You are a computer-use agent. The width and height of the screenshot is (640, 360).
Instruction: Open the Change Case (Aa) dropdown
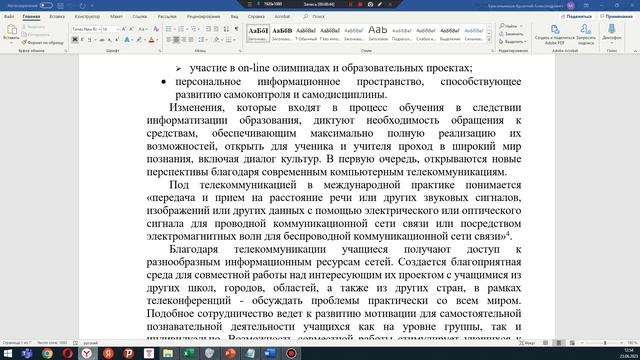coord(142,29)
